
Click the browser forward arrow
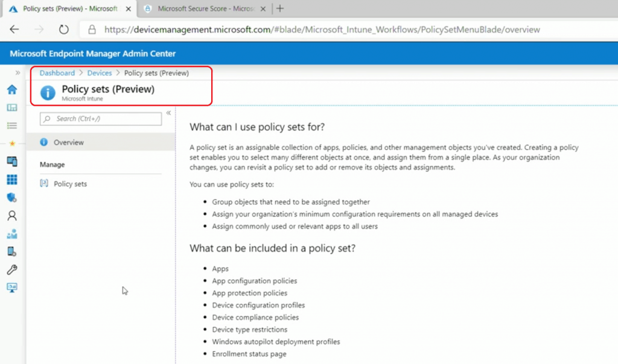pyautogui.click(x=39, y=30)
